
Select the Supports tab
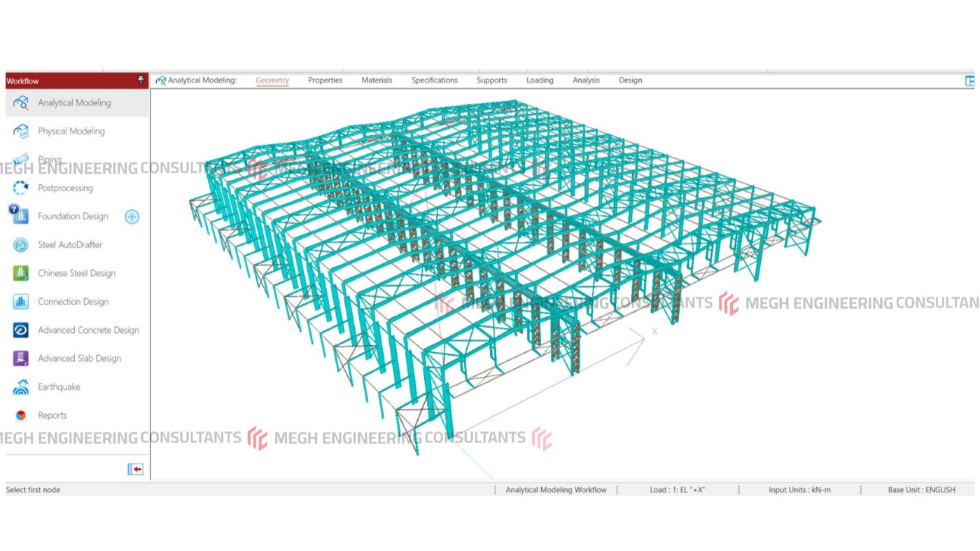click(x=492, y=81)
